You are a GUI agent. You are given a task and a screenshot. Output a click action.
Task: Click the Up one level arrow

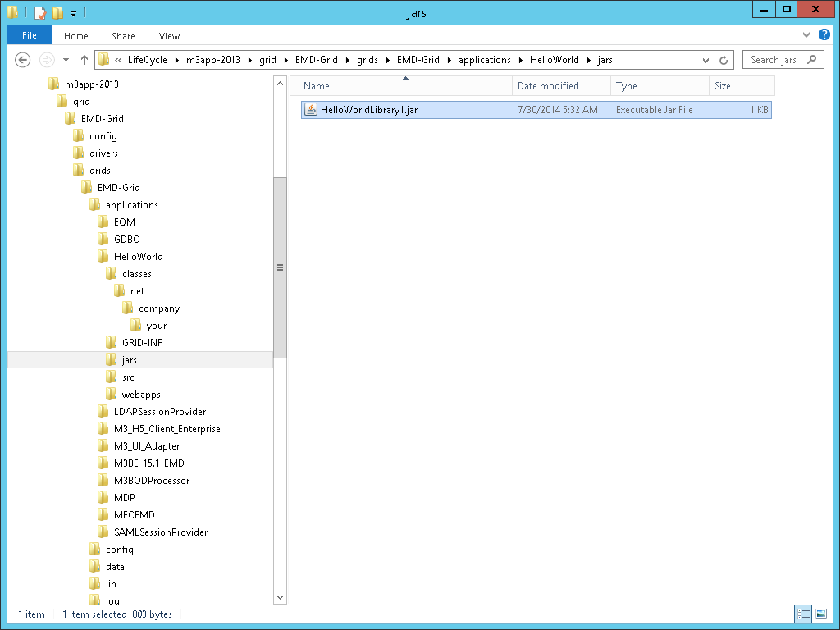(x=84, y=60)
